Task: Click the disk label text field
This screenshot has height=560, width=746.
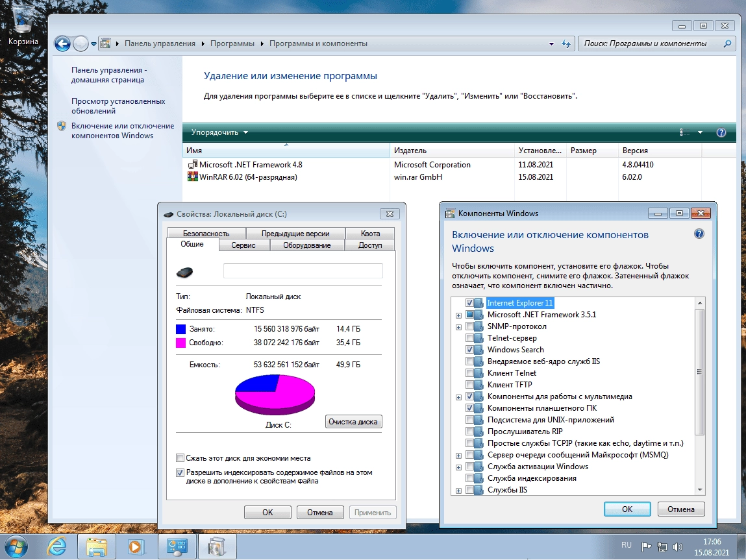Action: coord(303,271)
